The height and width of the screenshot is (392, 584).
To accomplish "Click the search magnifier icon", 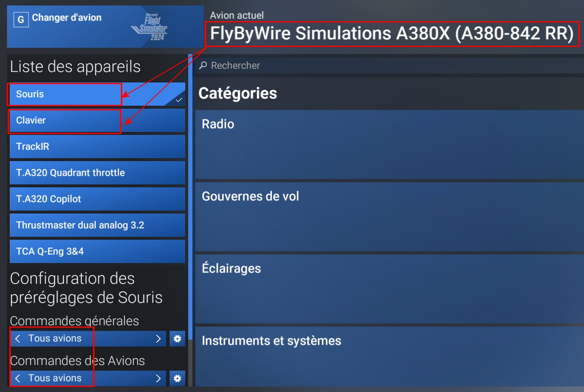I will tap(203, 65).
